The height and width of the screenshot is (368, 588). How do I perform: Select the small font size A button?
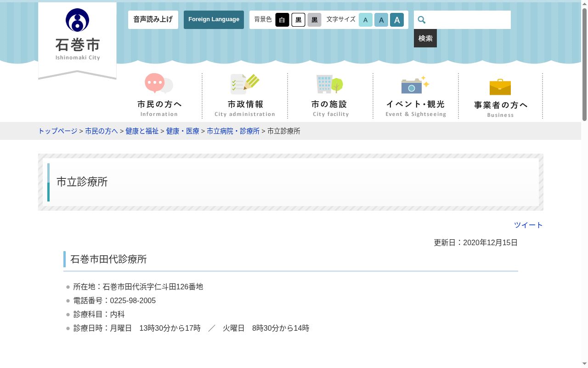tap(366, 20)
